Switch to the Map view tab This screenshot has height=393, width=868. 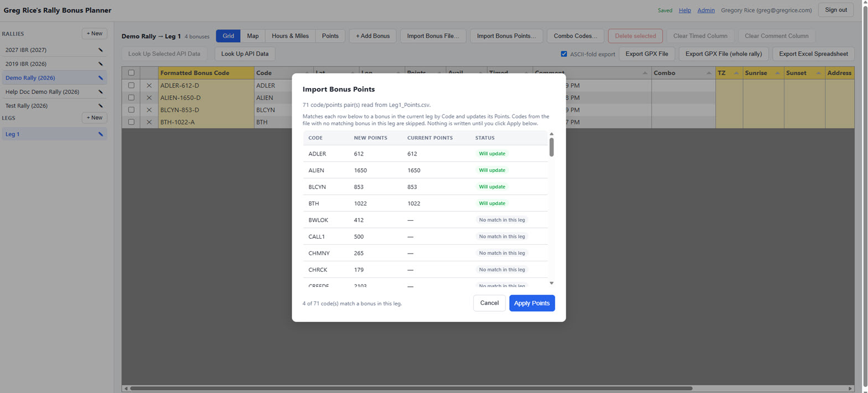253,36
